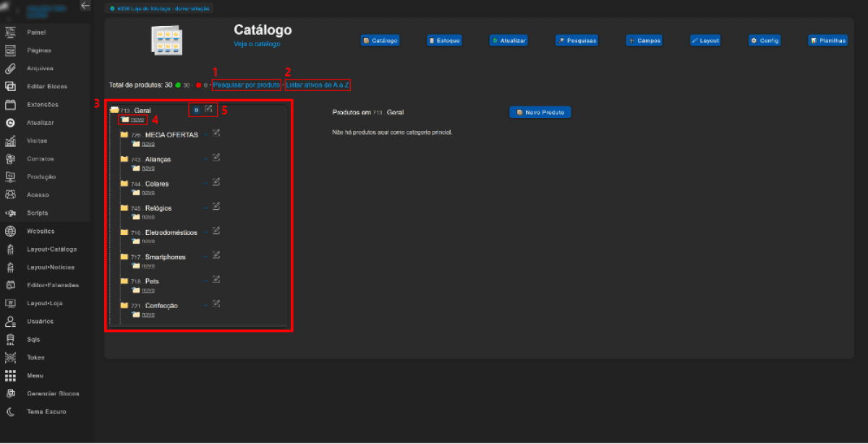Follow the Veja o catálogo link
Image resolution: width=868 pixels, height=444 pixels.
click(257, 44)
